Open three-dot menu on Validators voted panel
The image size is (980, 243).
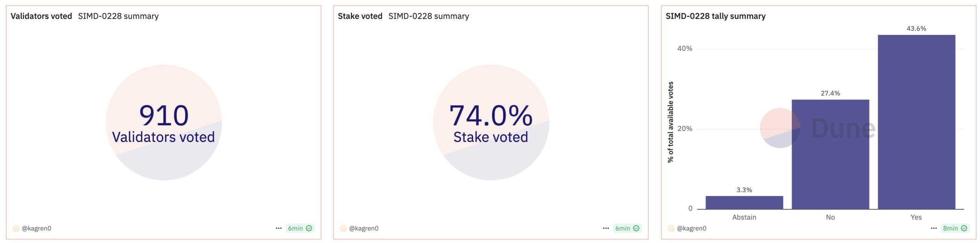pyautogui.click(x=278, y=228)
